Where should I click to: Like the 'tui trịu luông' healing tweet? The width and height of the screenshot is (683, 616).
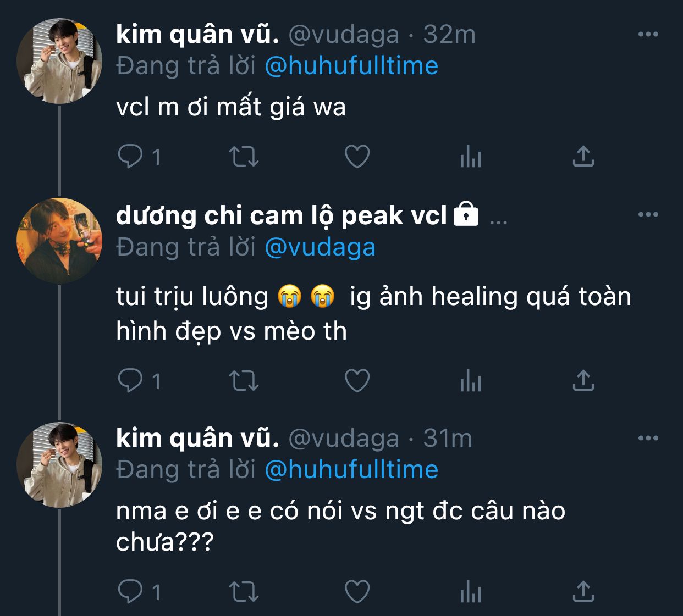[x=357, y=380]
